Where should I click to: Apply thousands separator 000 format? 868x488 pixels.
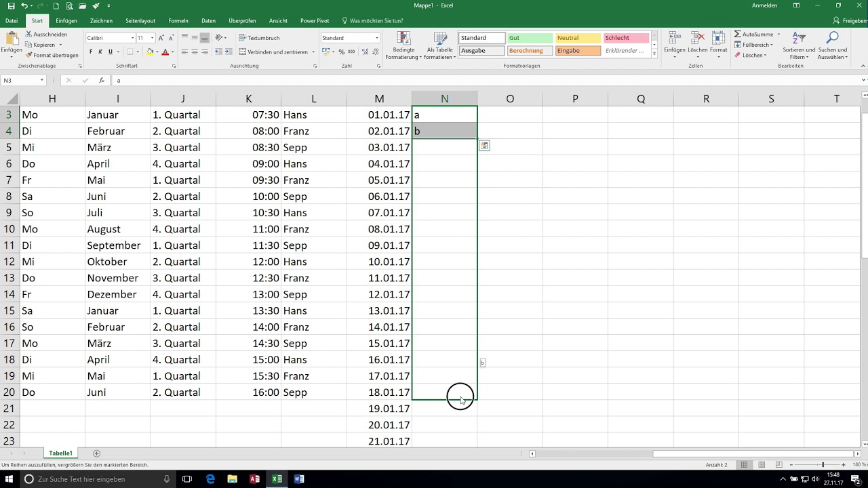351,52
